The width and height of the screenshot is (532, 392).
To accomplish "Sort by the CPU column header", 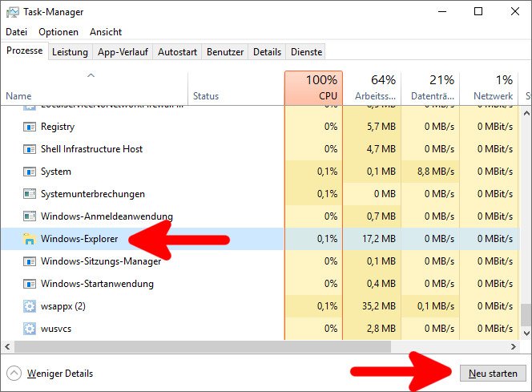I will tap(313, 88).
